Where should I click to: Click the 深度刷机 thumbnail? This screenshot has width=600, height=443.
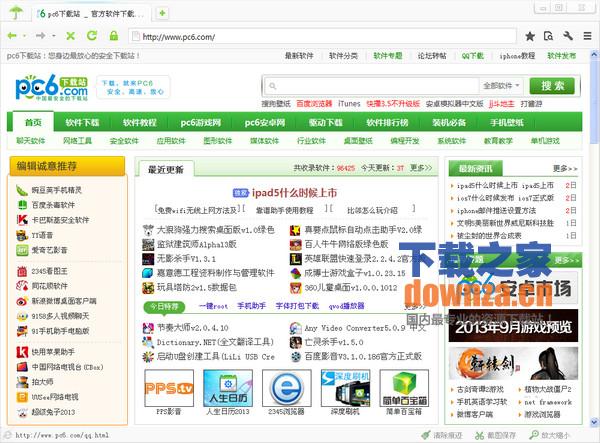[346, 388]
